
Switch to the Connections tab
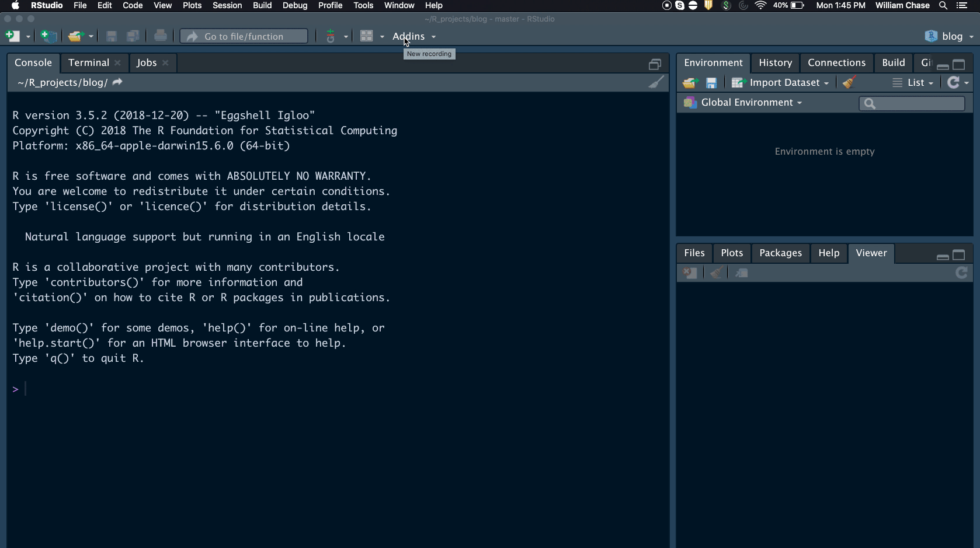(x=836, y=62)
